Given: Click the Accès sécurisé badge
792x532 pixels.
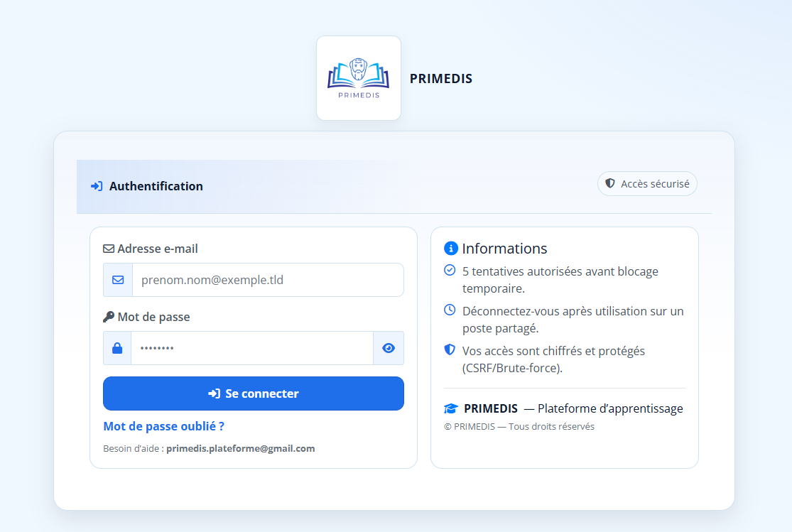Looking at the screenshot, I should coord(647,183).
